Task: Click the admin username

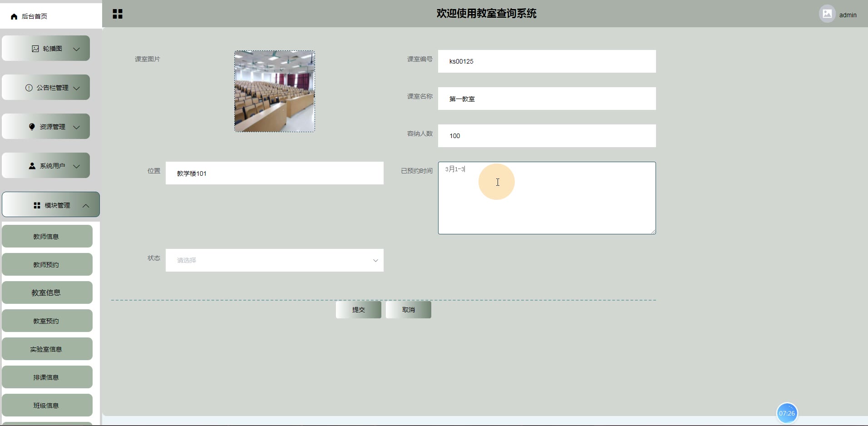Action: click(848, 15)
